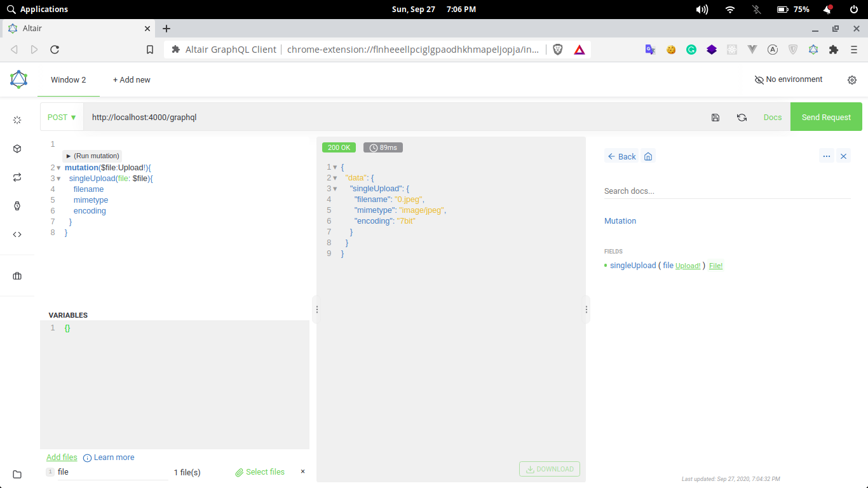Open the collections panel

(17, 275)
